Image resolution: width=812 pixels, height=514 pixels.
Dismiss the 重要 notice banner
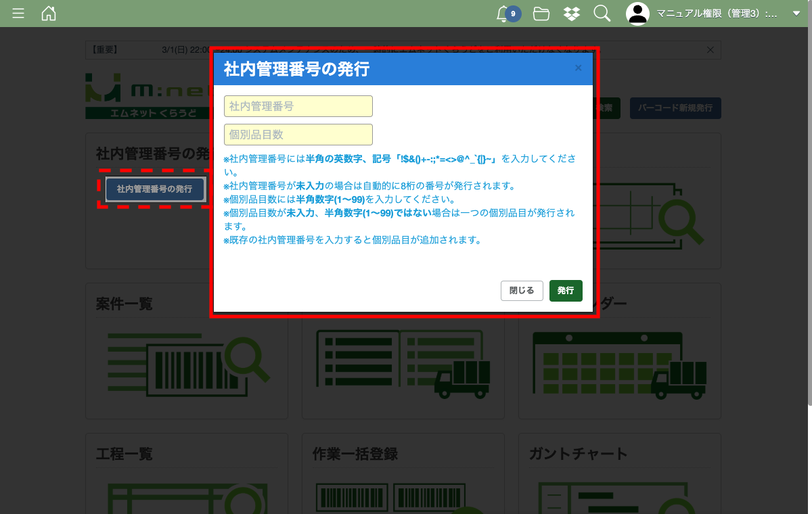pos(710,50)
